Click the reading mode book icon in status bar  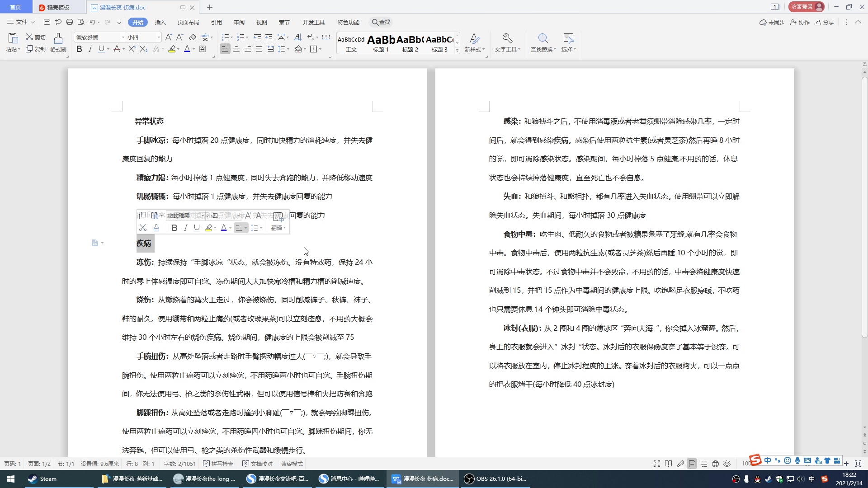(668, 464)
